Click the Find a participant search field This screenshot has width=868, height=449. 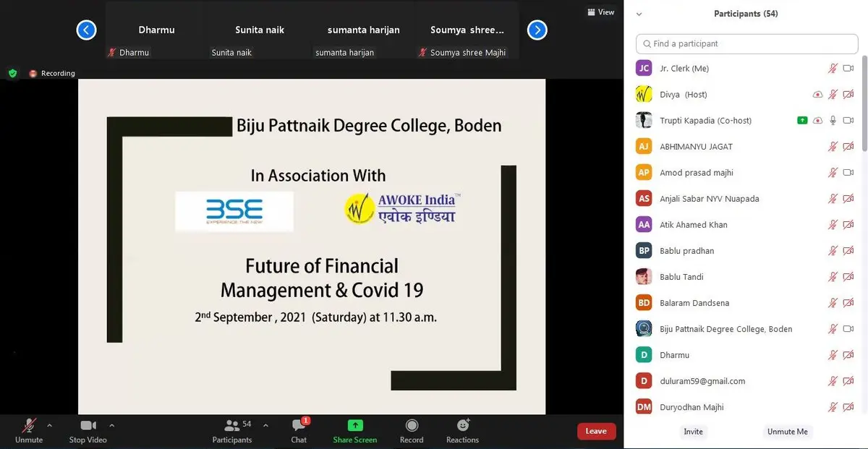point(747,44)
